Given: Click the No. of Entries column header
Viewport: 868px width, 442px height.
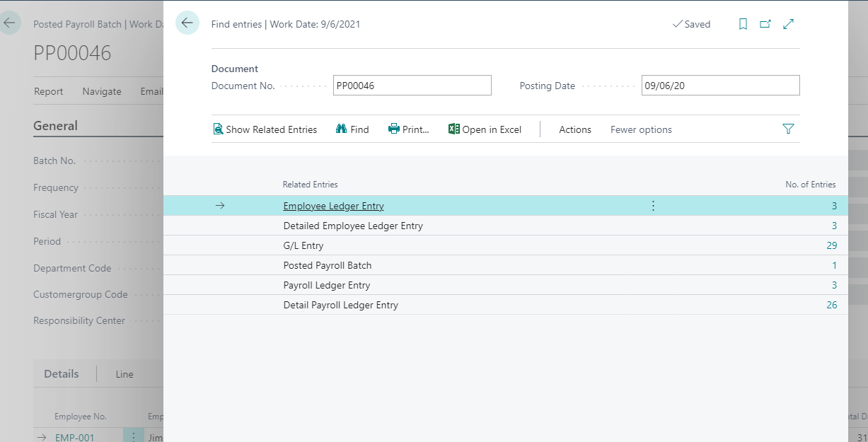Looking at the screenshot, I should [x=811, y=185].
